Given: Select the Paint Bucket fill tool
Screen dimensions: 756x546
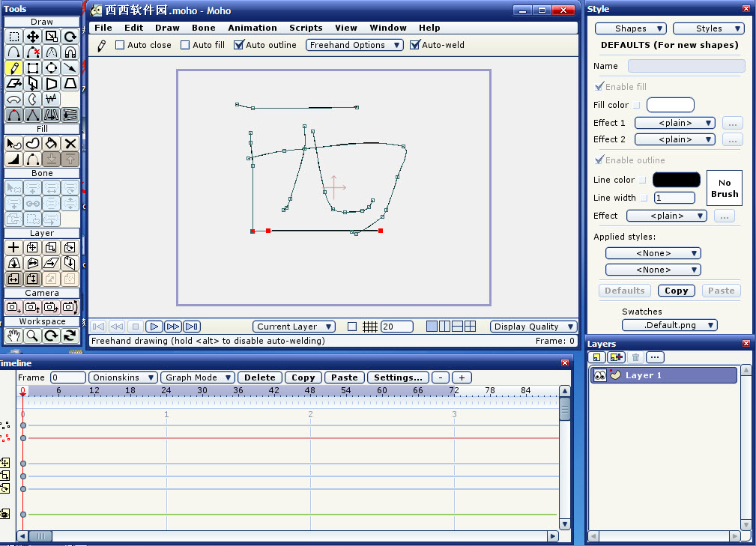Looking at the screenshot, I should [x=52, y=144].
